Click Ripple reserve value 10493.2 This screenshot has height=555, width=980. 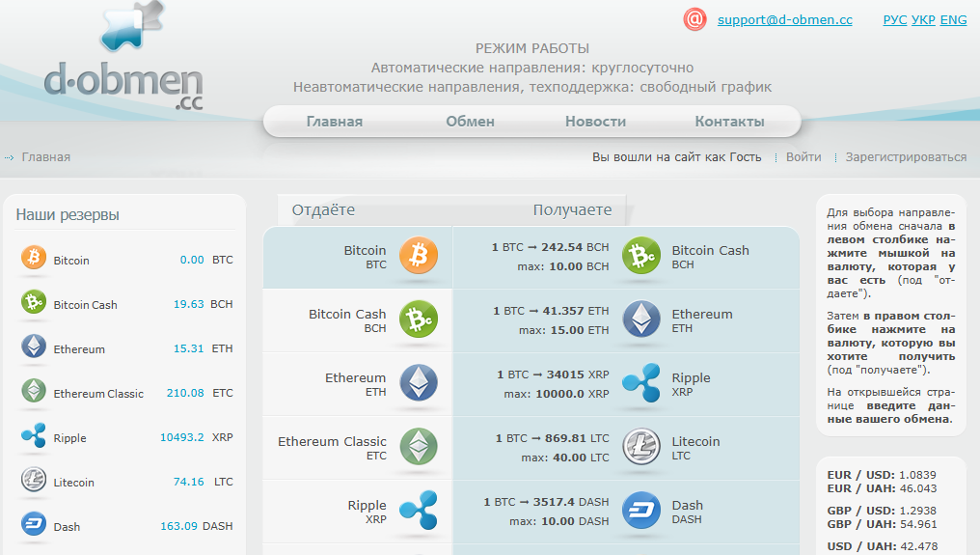click(182, 437)
